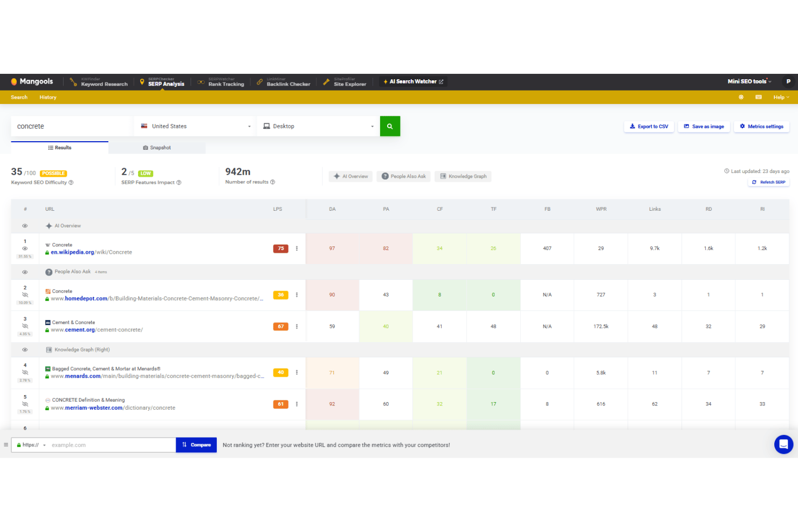798x532 pixels.
Task: Open the United States location dropdown
Action: [x=195, y=126]
